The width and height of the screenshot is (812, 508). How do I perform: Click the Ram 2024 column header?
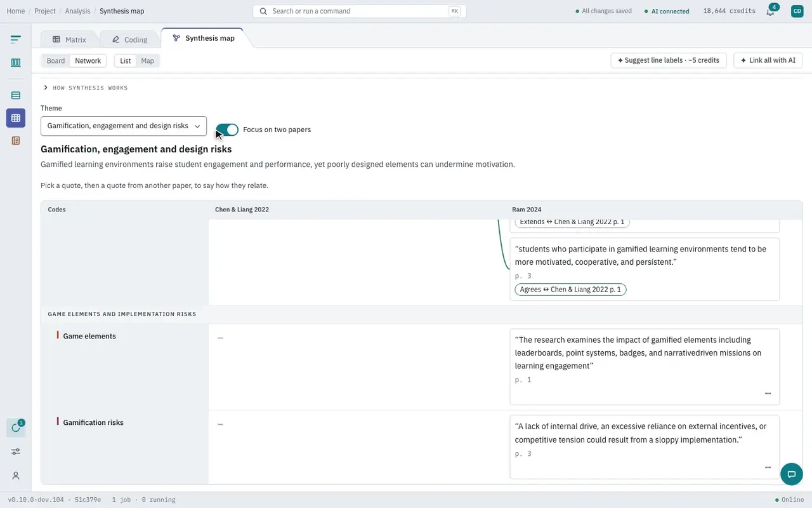[x=527, y=210]
